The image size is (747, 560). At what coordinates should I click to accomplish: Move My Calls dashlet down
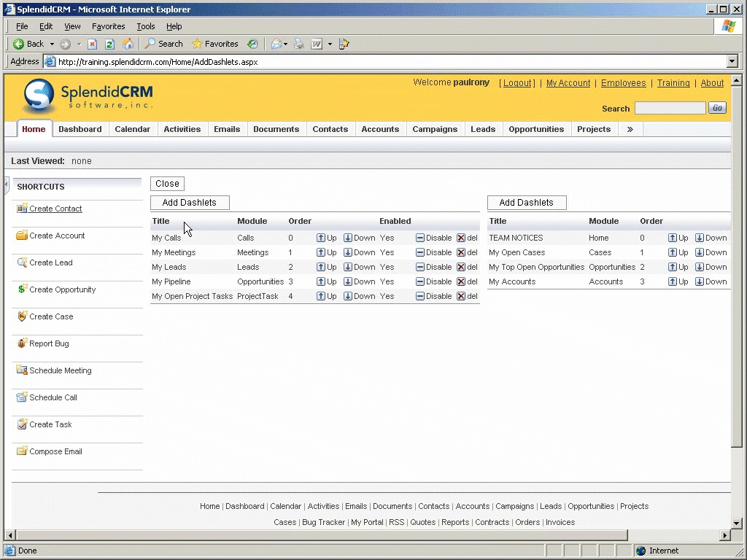(x=359, y=238)
